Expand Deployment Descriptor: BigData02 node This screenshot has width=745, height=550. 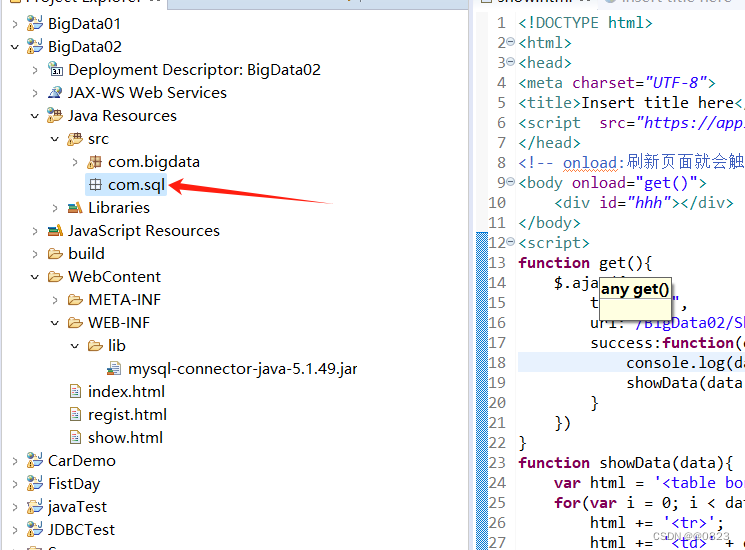[x=35, y=70]
